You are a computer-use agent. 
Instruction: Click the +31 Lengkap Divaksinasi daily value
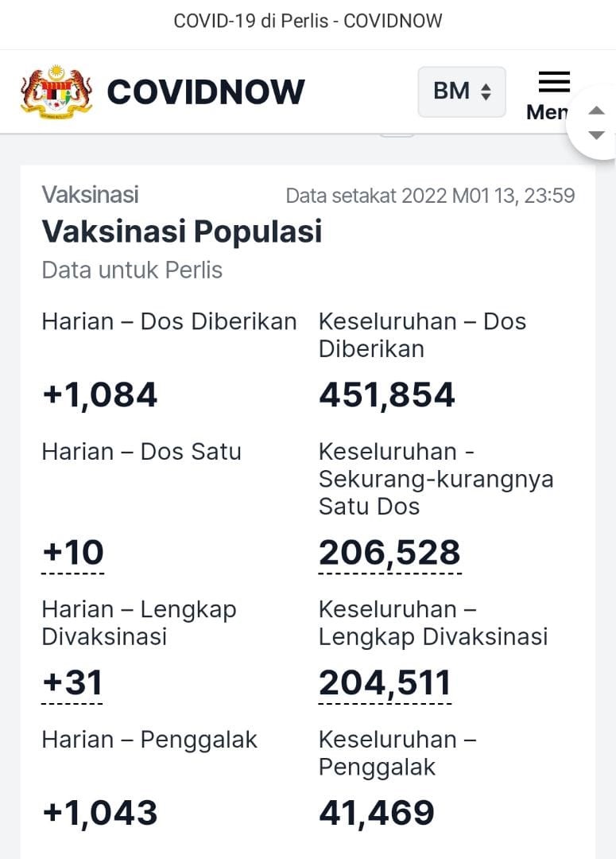72,682
